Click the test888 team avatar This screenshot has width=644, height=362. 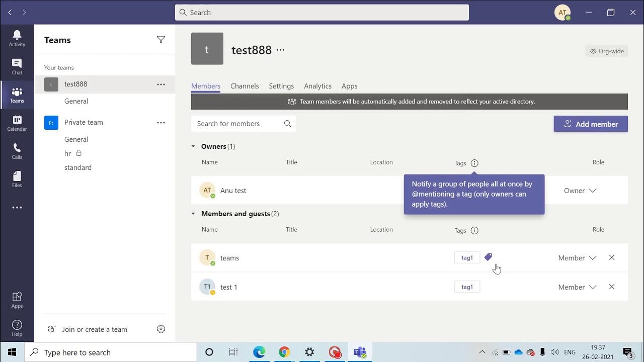point(207,49)
